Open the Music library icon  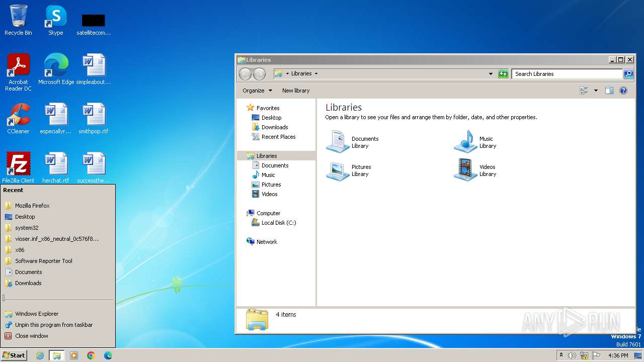pyautogui.click(x=475, y=142)
